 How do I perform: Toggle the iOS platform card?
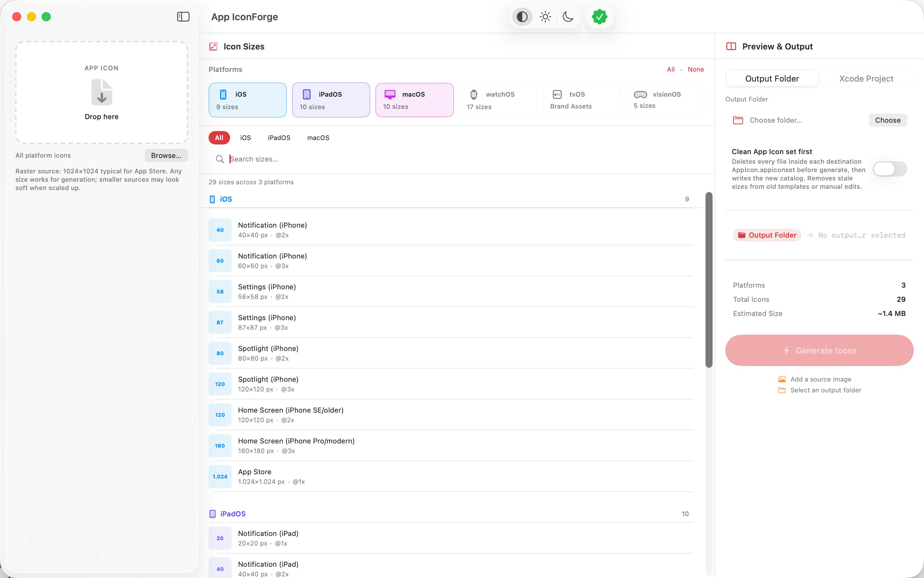click(x=247, y=100)
